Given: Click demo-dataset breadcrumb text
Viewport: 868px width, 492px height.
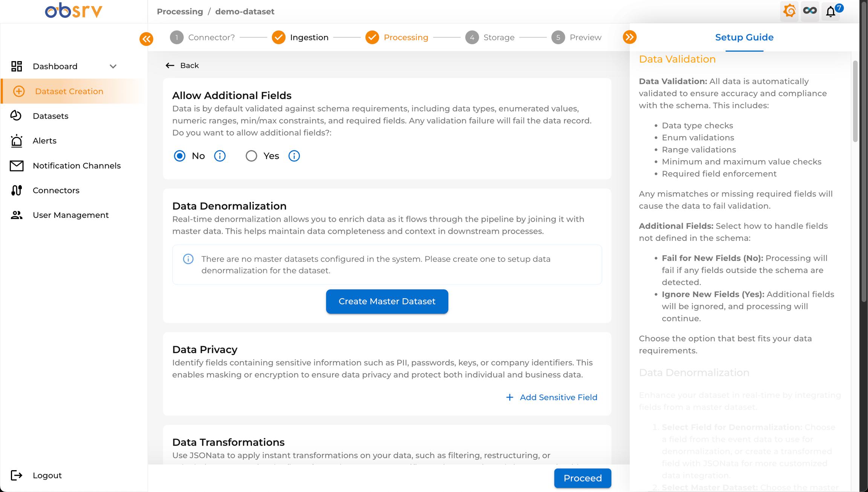Looking at the screenshot, I should point(245,11).
